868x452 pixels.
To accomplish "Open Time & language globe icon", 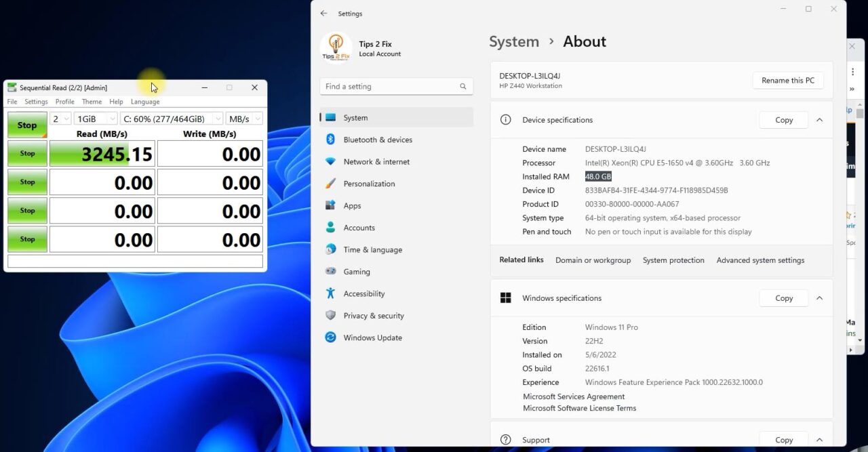I will point(330,249).
